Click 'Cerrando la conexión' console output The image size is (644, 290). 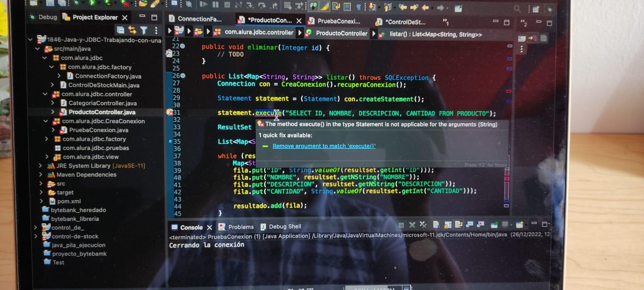206,245
